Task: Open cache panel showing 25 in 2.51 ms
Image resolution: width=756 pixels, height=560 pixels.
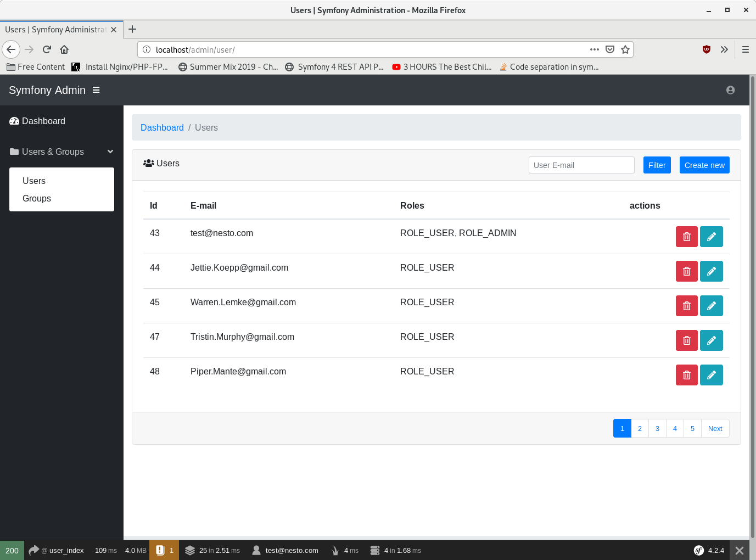Action: pyautogui.click(x=212, y=550)
